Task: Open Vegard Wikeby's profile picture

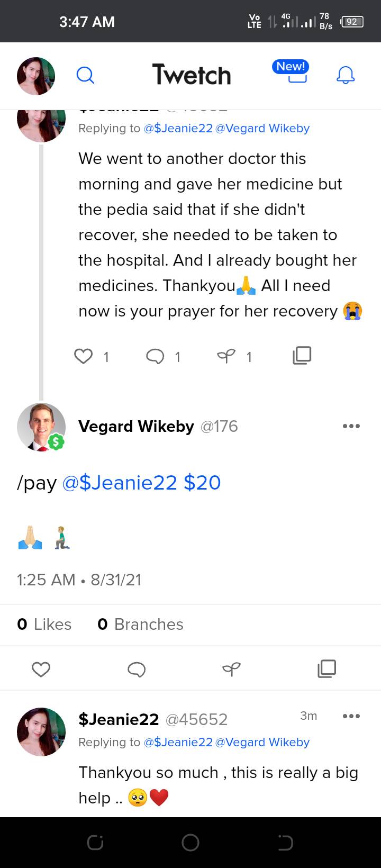Action: pos(41,427)
